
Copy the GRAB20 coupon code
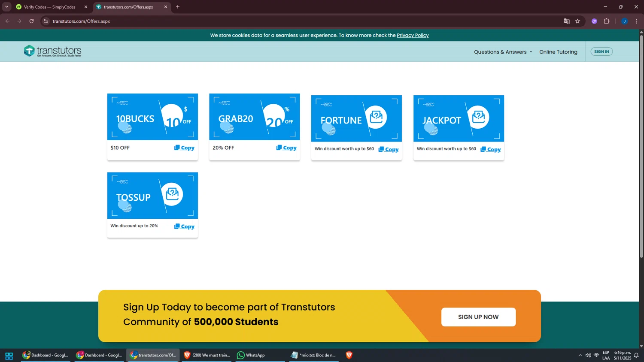click(x=286, y=148)
